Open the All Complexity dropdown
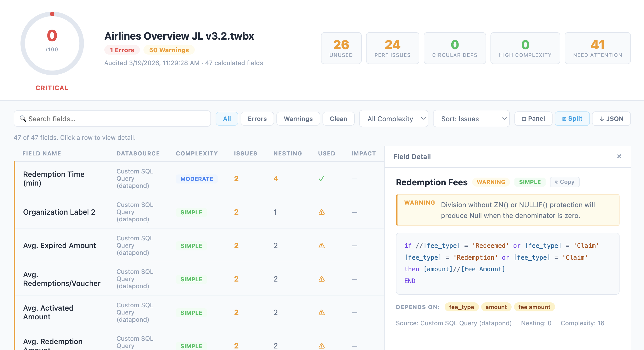 pyautogui.click(x=394, y=119)
